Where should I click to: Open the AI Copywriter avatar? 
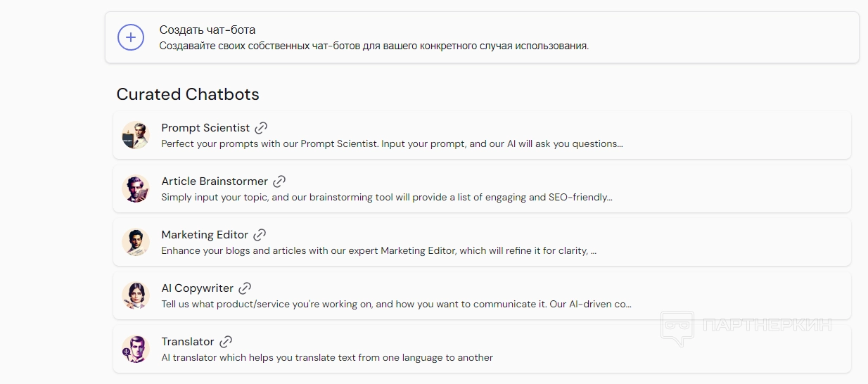click(x=135, y=295)
